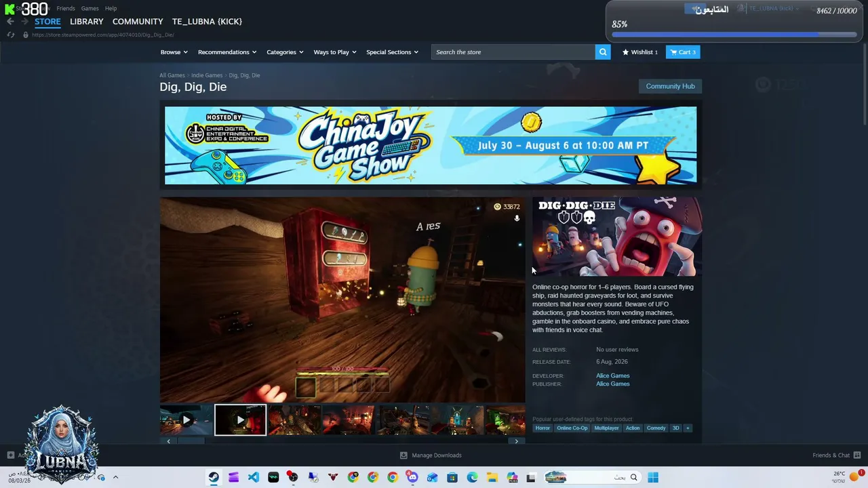Open the weather widget showing 26°C
Viewport: 868px width, 488px height.
tap(848, 476)
